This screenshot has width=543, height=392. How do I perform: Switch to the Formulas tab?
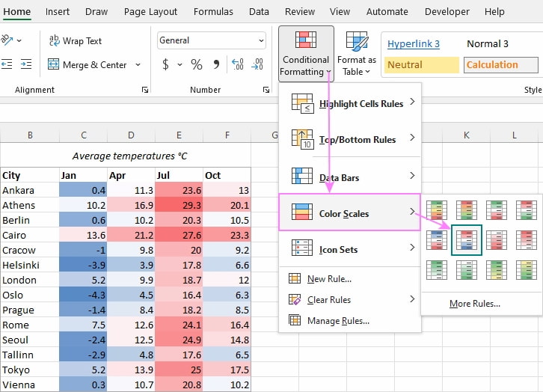[213, 11]
